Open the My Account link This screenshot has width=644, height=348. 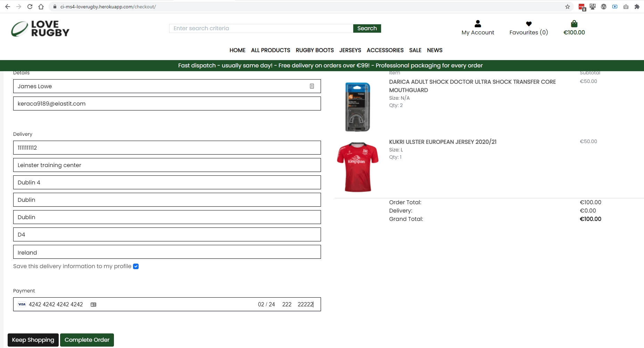pyautogui.click(x=478, y=33)
